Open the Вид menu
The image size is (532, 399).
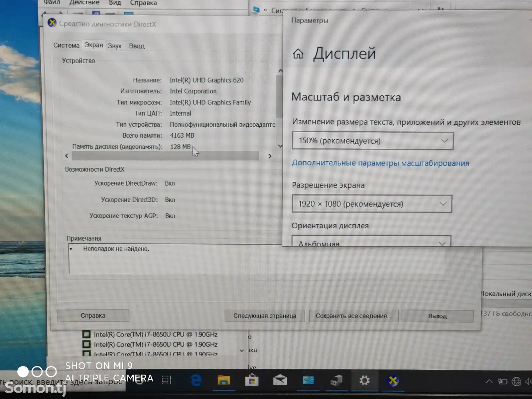[115, 3]
